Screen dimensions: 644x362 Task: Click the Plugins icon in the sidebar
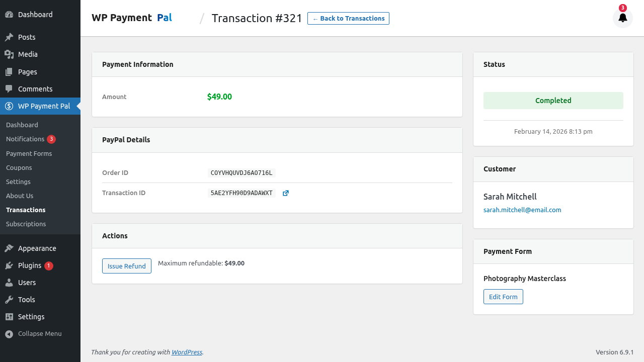[x=9, y=265]
